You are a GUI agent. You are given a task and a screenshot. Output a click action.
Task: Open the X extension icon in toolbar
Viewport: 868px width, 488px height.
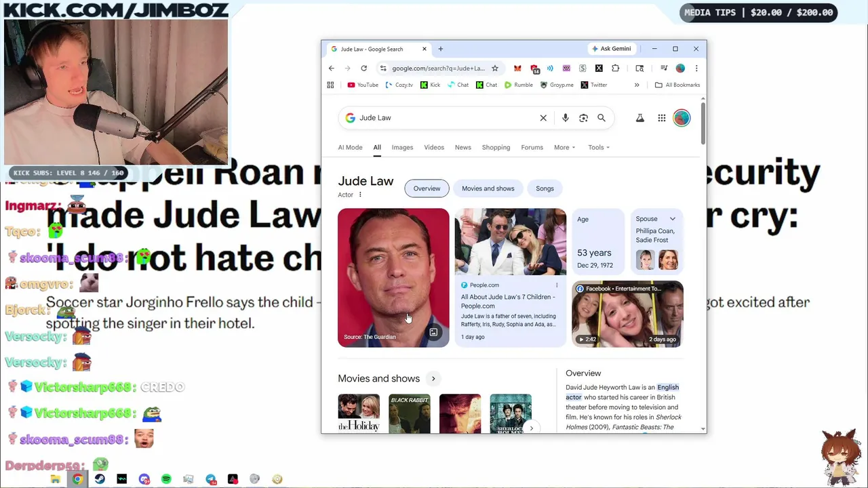[x=599, y=68]
